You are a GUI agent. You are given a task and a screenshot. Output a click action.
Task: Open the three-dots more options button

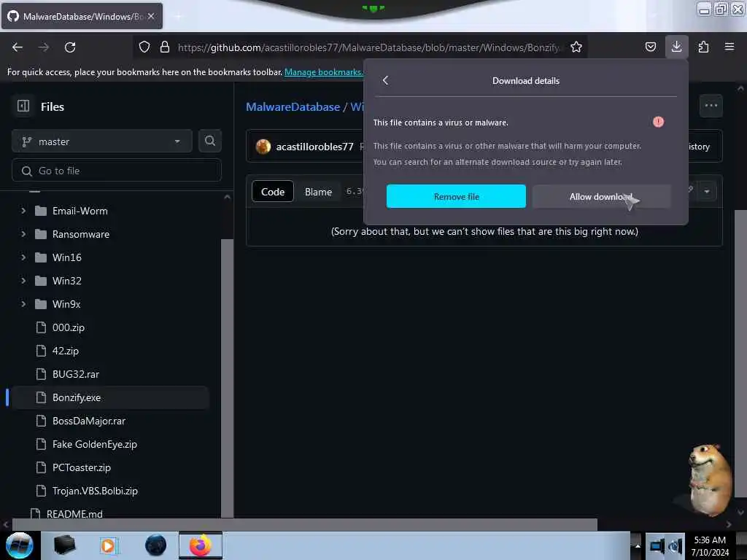click(x=711, y=106)
